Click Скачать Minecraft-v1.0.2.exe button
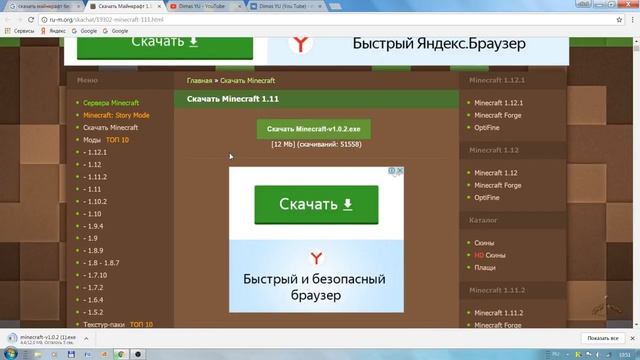This screenshot has height=360, width=640. click(313, 129)
